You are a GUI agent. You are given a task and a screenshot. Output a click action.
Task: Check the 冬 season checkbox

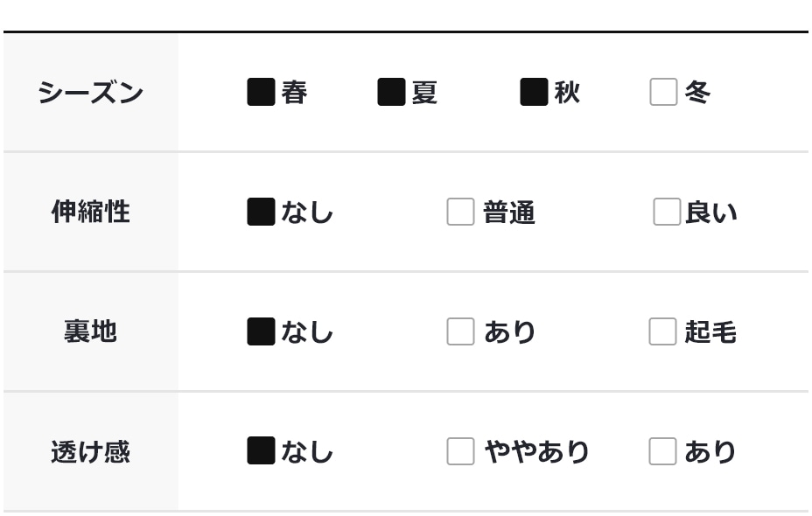coord(663,92)
